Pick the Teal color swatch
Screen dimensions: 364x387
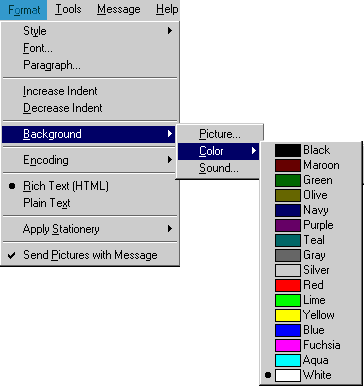(x=288, y=240)
